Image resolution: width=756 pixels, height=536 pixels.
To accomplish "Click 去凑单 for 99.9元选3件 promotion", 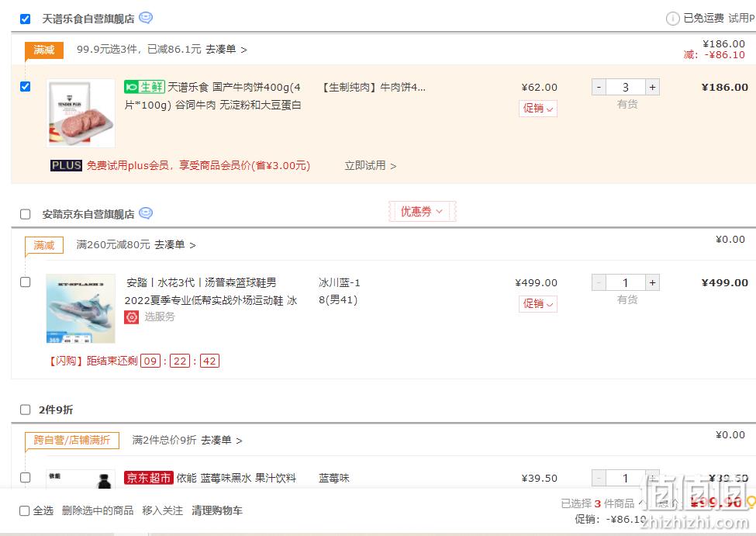I will click(226, 49).
